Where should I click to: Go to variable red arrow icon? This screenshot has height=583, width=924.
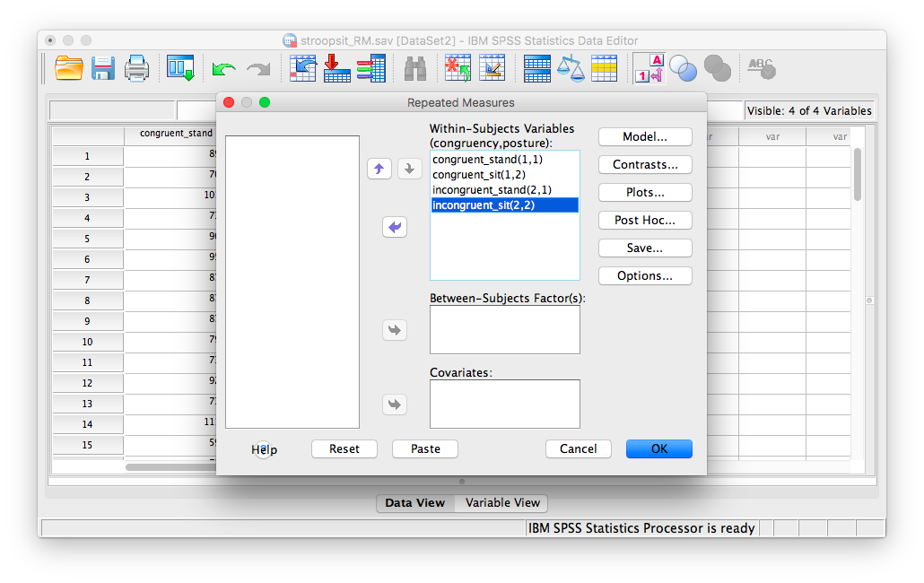(x=336, y=68)
